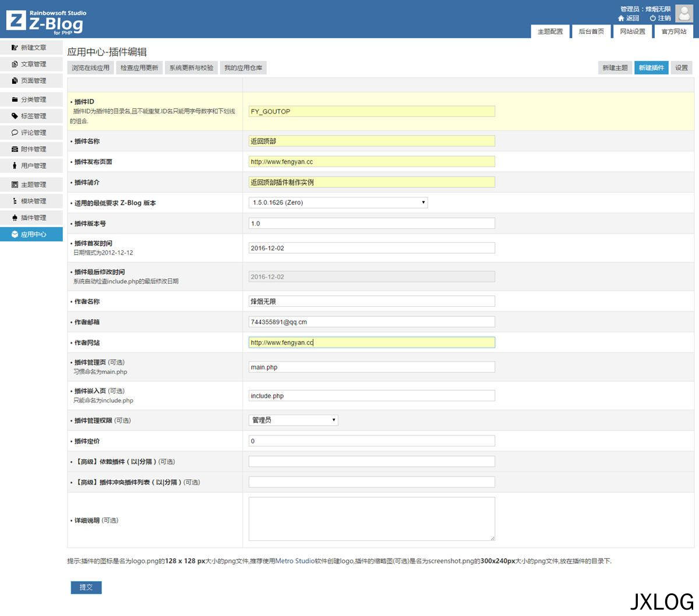Click the 新建插件 button
Viewport: 699px width, 616px height.
pos(651,68)
